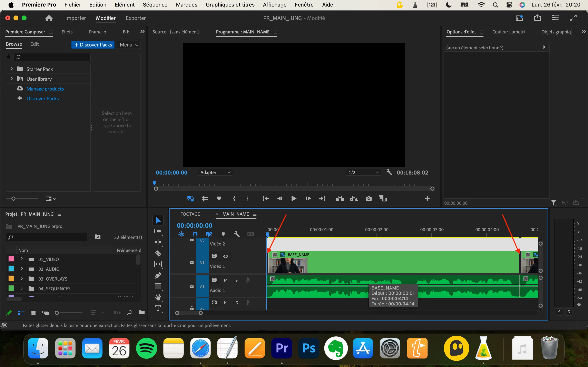Select the Hand tool
Image resolution: width=588 pixels, height=367 pixels.
click(158, 297)
